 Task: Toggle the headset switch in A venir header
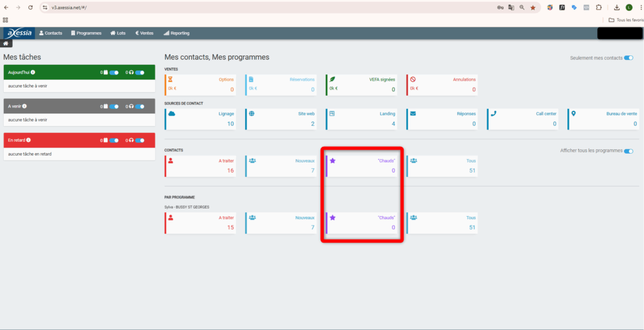(x=140, y=106)
